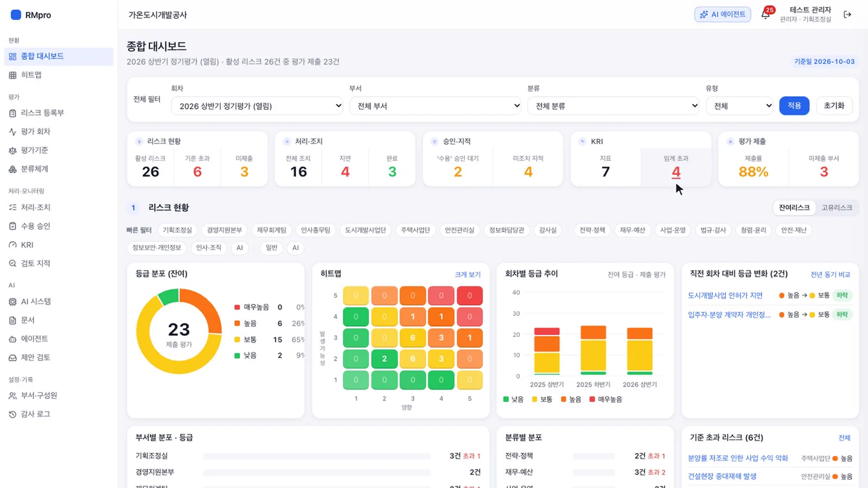This screenshot has height=488, width=868.
Task: Open the notification bell with 25 alerts
Action: point(765,15)
